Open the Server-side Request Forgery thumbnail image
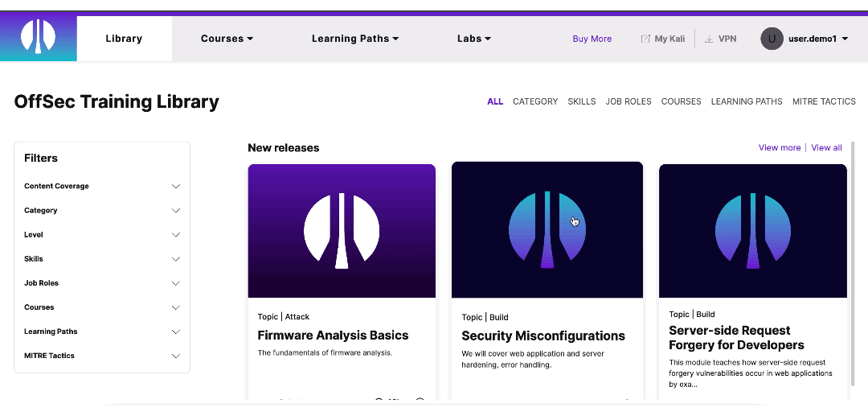The height and width of the screenshot is (416, 868). click(753, 230)
